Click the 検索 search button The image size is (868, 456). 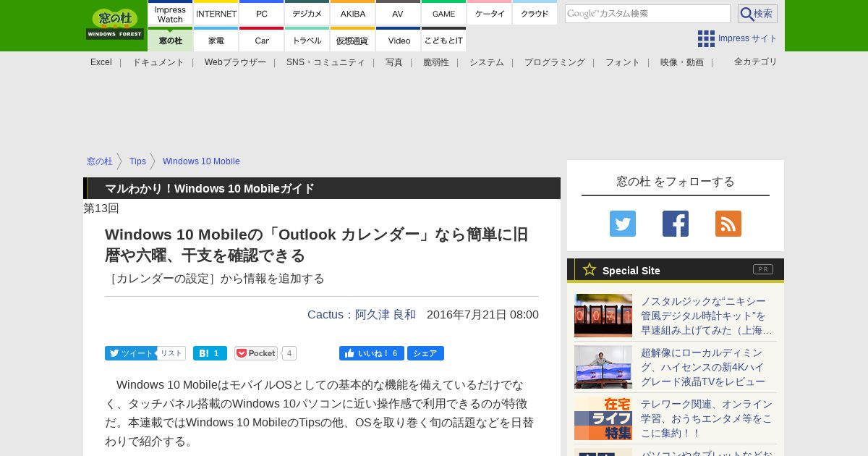757,14
